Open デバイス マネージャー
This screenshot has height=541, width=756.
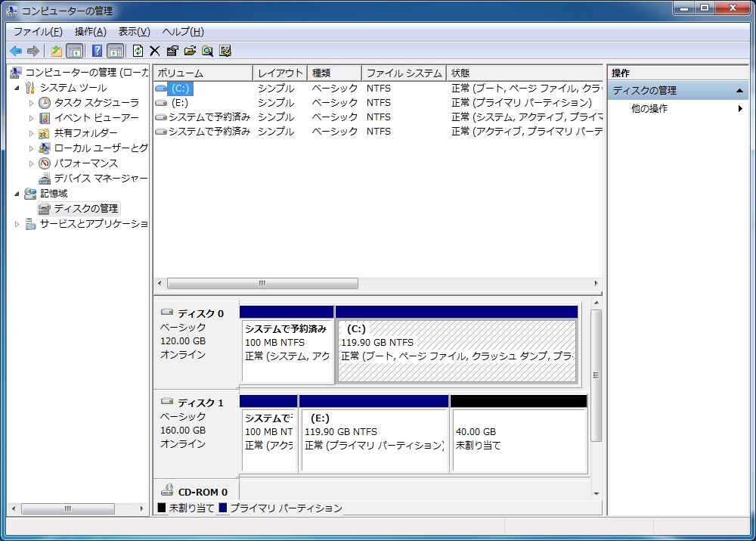pos(101,178)
